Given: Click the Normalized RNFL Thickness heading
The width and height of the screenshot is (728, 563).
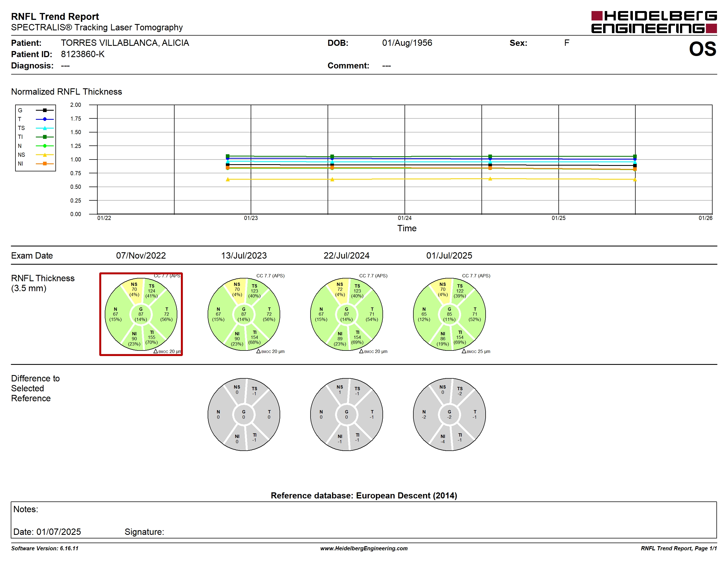Looking at the screenshot, I should click(x=66, y=92).
